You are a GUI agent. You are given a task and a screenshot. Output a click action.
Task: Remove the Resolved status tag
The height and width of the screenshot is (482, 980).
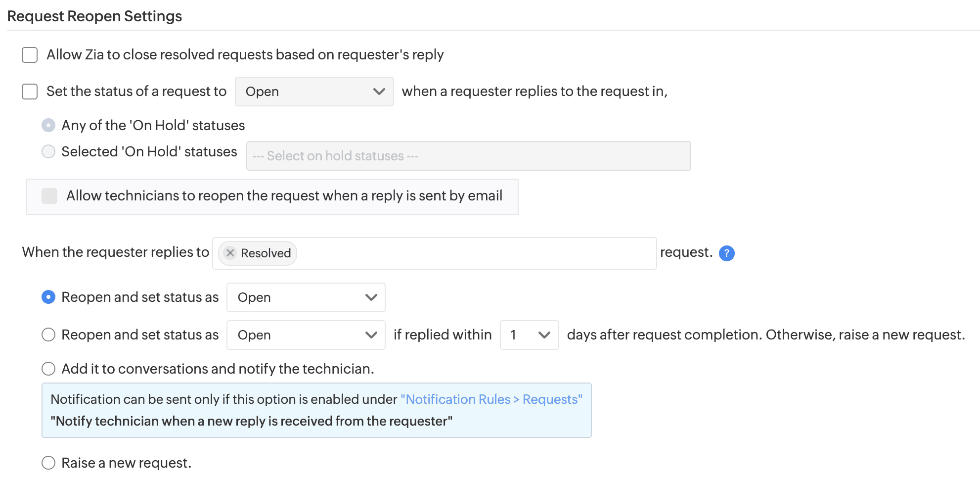click(230, 253)
